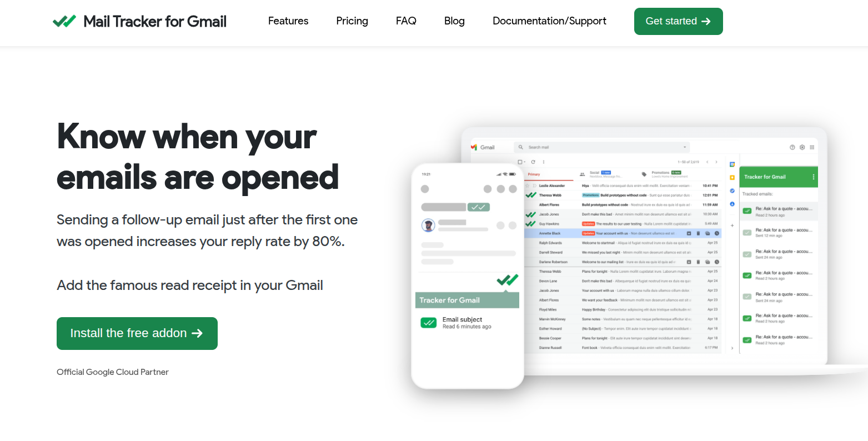The height and width of the screenshot is (441, 868).
Task: Click the Gmail settings gear icon
Action: tap(802, 147)
